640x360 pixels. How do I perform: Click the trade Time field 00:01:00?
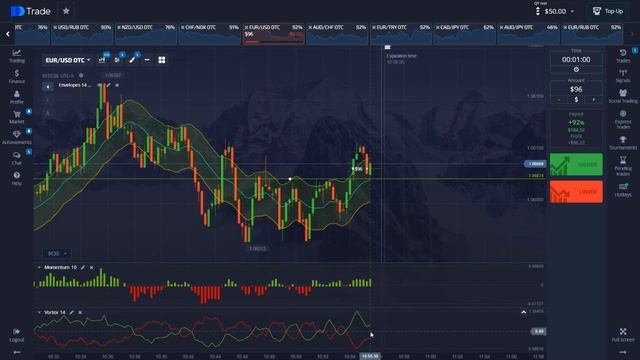pyautogui.click(x=576, y=60)
